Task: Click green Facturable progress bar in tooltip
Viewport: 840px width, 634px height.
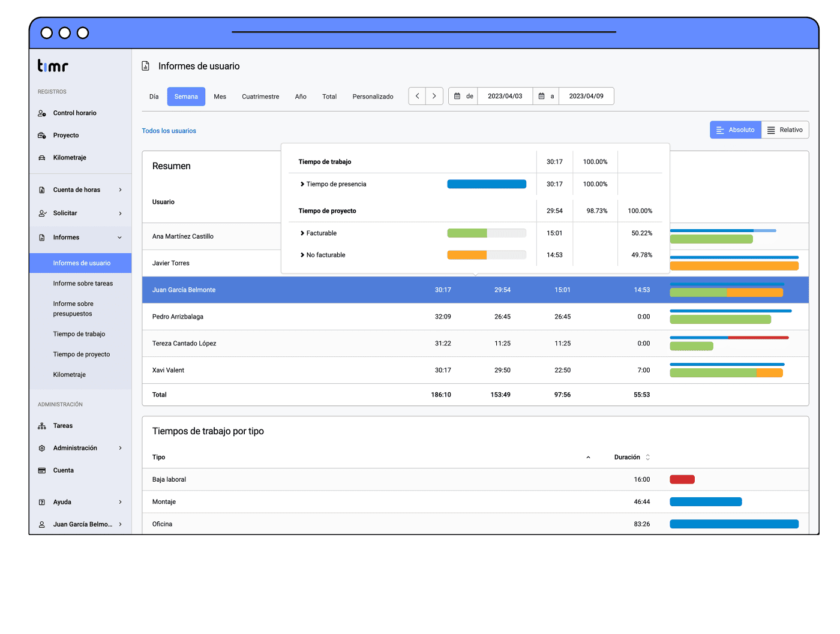Action: click(x=467, y=233)
